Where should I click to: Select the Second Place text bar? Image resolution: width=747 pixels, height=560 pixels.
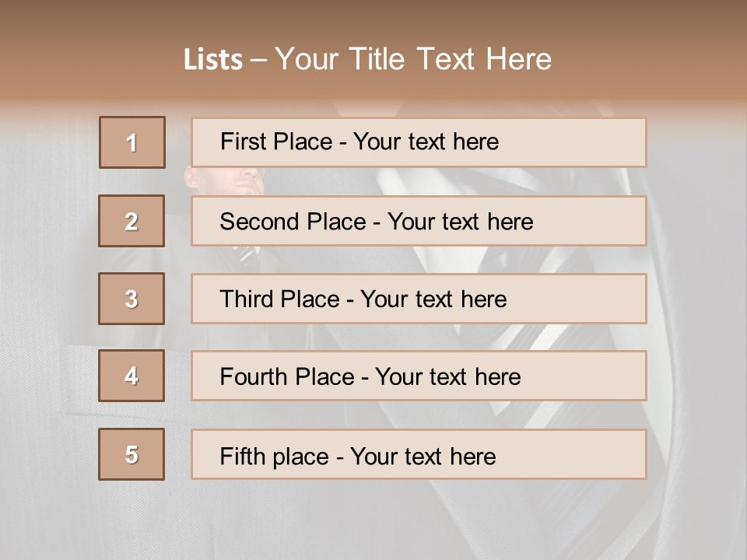tap(419, 221)
